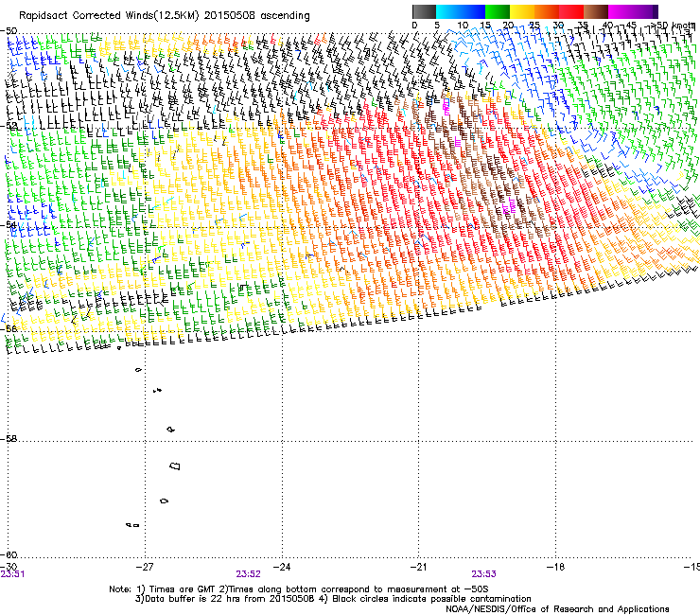This screenshot has height=615, width=700.
Task: Click the magenta 40-45 knots legend swatch
Action: coord(621,11)
